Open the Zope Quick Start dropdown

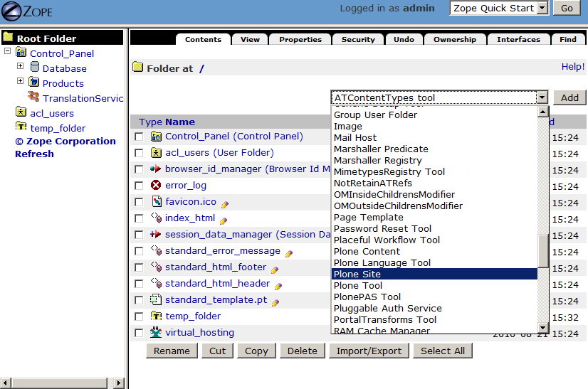tap(499, 9)
